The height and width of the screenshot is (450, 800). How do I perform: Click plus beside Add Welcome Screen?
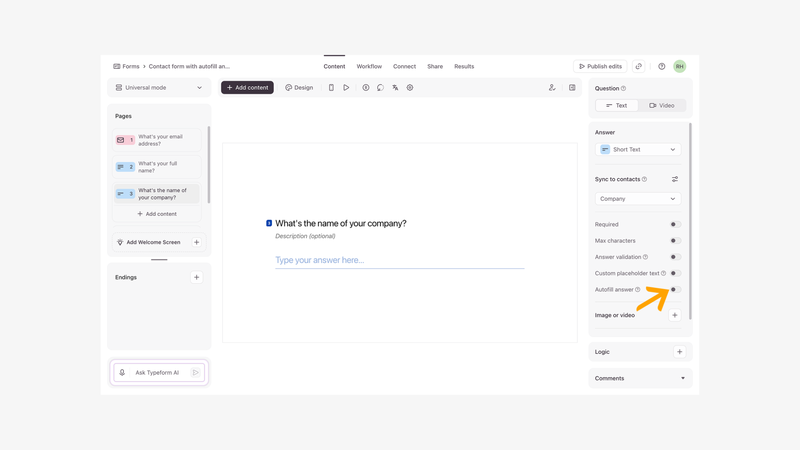(196, 242)
